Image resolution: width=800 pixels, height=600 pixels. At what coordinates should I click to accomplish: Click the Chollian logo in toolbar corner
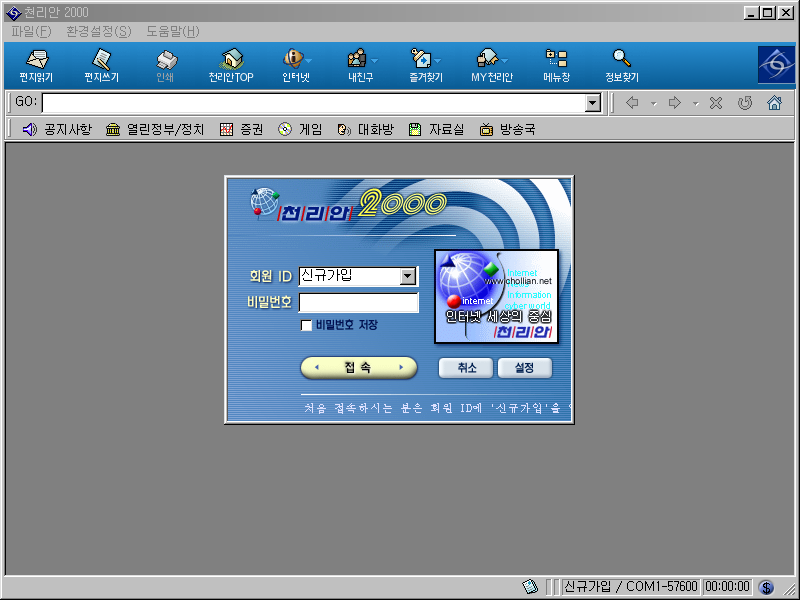[776, 64]
